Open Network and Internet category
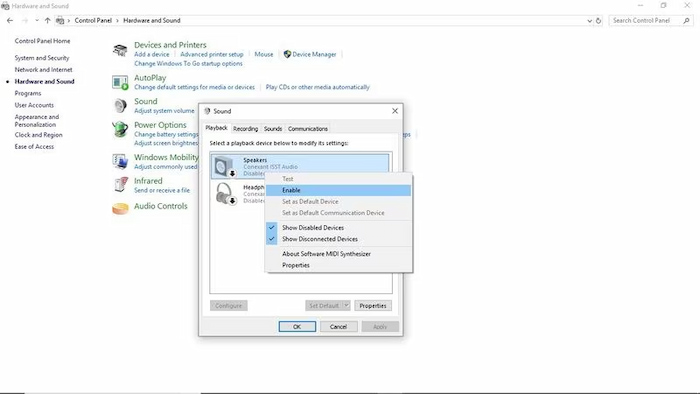The height and width of the screenshot is (394, 700). (x=43, y=70)
